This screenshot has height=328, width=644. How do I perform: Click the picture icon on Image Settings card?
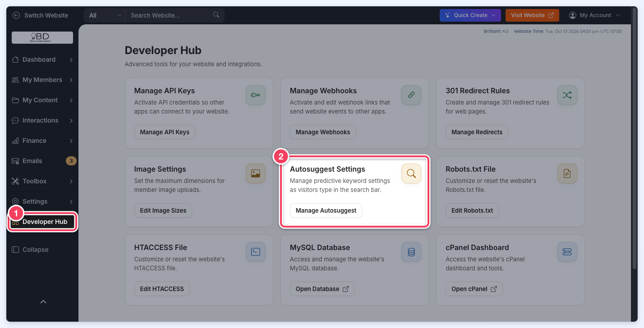point(256,173)
